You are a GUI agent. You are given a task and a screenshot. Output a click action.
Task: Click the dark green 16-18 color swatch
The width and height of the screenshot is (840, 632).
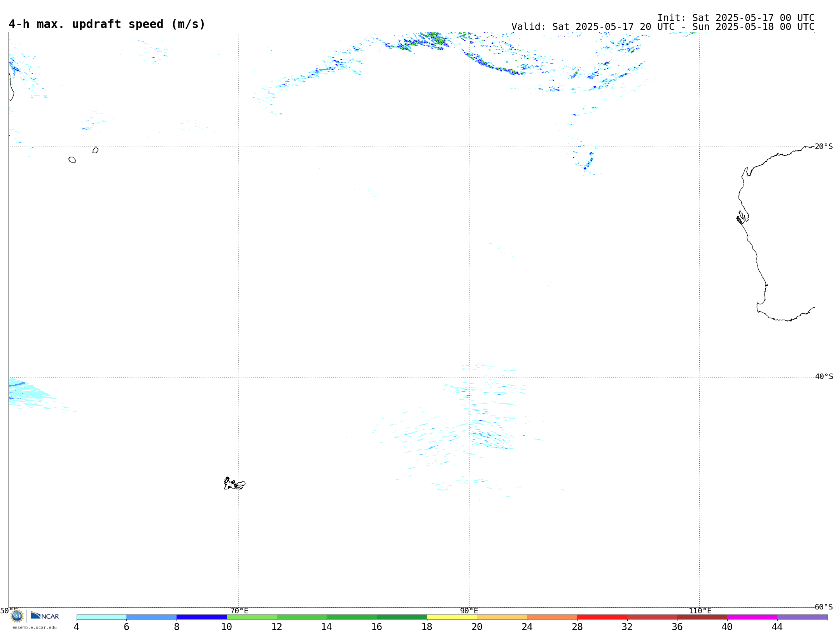[402, 617]
